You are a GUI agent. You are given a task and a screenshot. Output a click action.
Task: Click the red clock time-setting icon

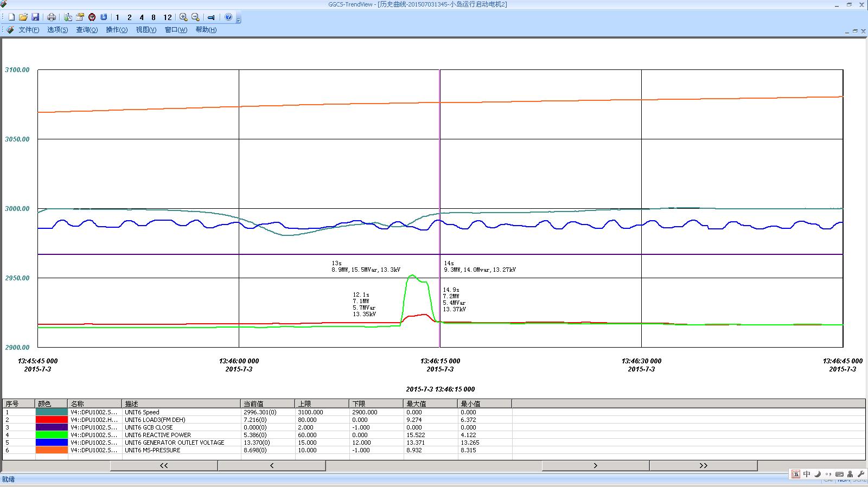[x=92, y=17]
